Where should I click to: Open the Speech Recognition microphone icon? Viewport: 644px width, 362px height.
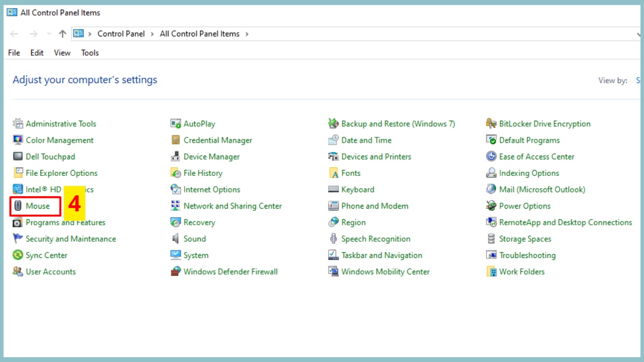pos(333,239)
